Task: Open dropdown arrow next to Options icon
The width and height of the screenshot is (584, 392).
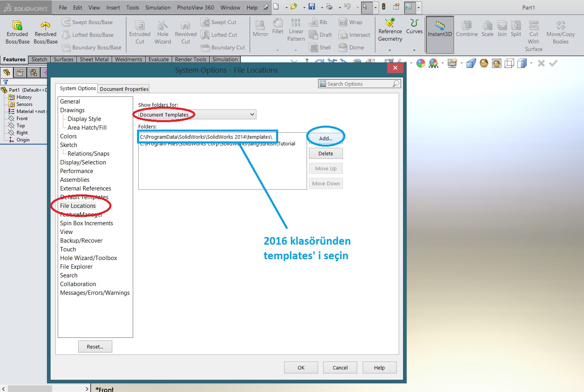Action: click(418, 7)
